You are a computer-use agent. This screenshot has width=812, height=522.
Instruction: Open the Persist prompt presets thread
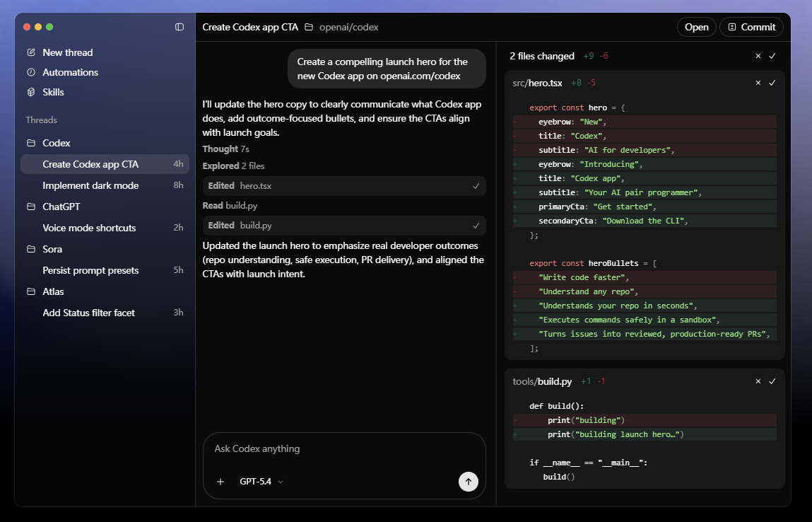tap(105, 271)
